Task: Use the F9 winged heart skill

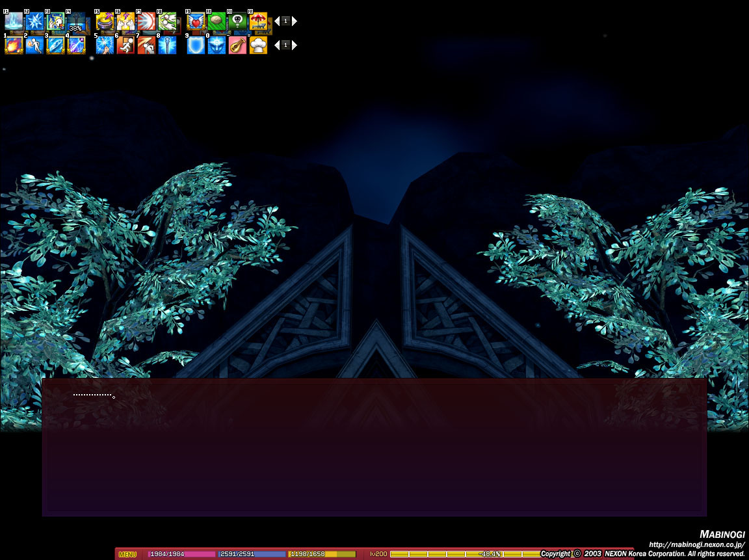Action: [196, 21]
